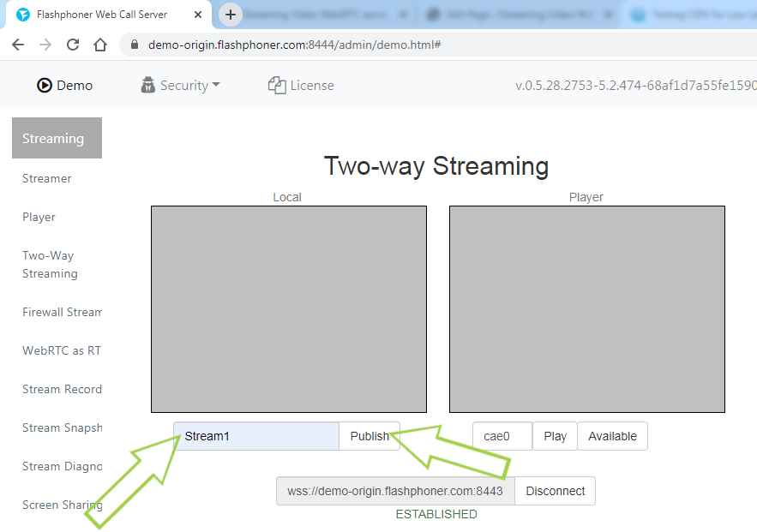Close the Flashphoner Web Call Server tab

point(198,15)
